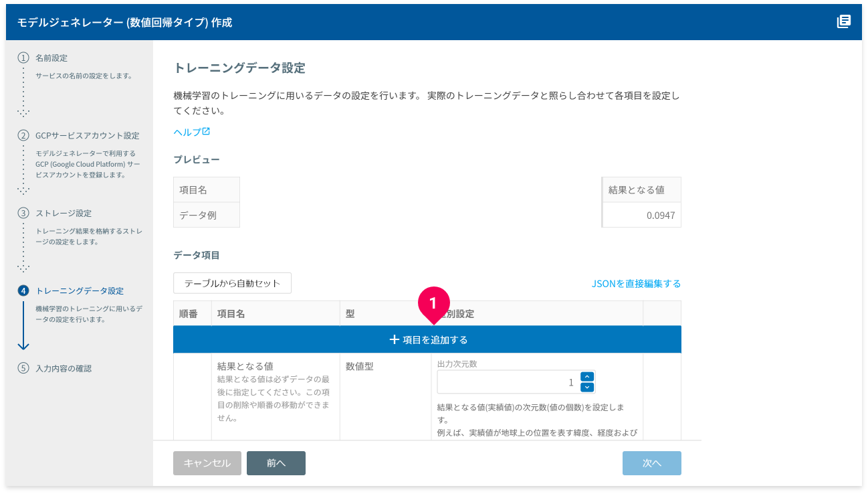The width and height of the screenshot is (868, 494).
Task: Click step number 2 circle icon
Action: pos(23,136)
